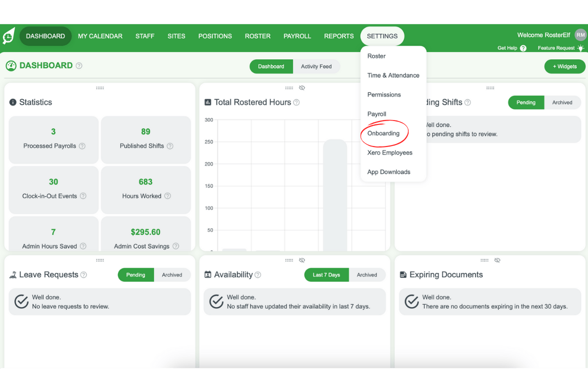Click help icon next to Published Shifts
Viewport: 588px width, 392px height.
tap(170, 146)
